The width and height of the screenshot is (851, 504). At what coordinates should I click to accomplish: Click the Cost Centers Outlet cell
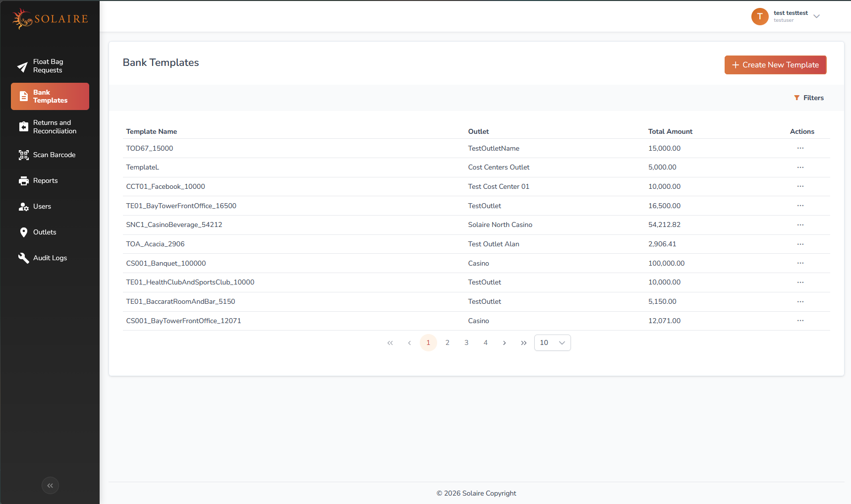click(x=499, y=168)
